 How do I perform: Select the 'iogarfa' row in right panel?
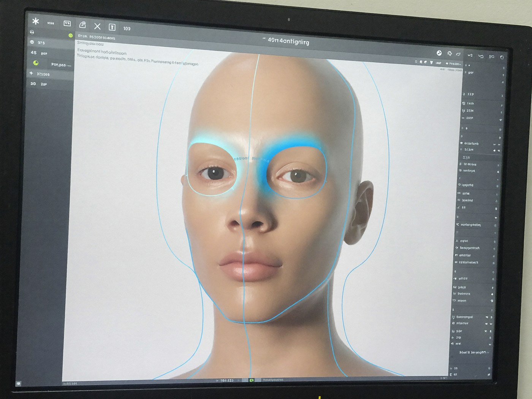478,185
